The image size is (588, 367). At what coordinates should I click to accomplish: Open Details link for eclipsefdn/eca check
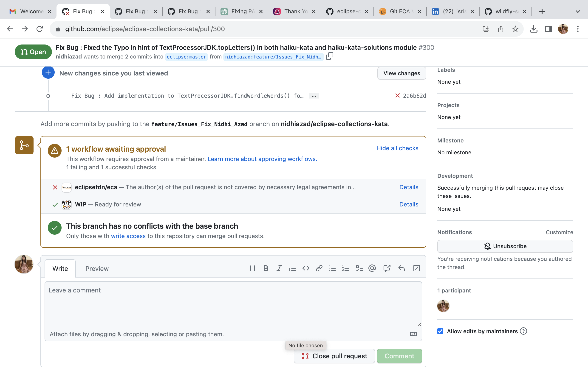[409, 187]
